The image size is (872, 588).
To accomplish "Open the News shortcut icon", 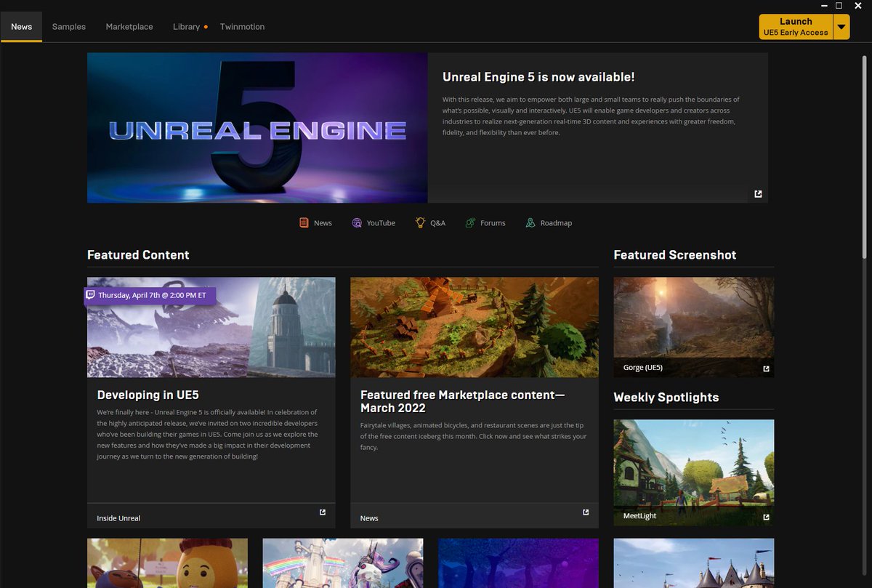I will [303, 222].
